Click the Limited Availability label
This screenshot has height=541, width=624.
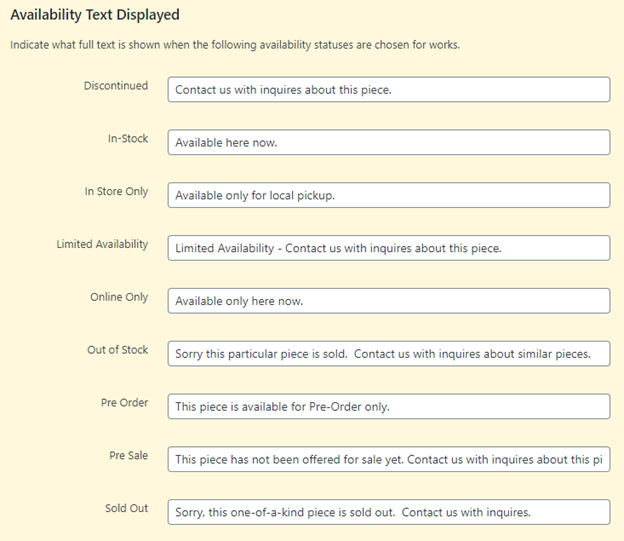coord(102,244)
